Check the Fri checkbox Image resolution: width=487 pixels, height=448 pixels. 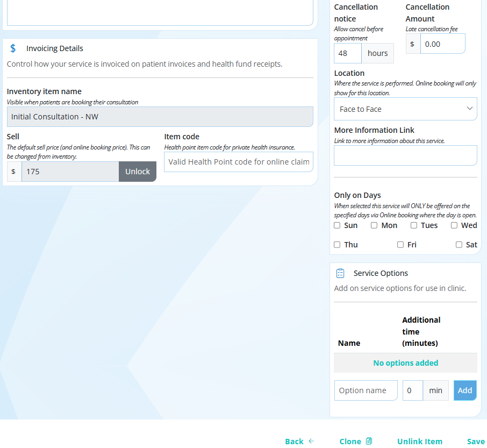pyautogui.click(x=400, y=245)
